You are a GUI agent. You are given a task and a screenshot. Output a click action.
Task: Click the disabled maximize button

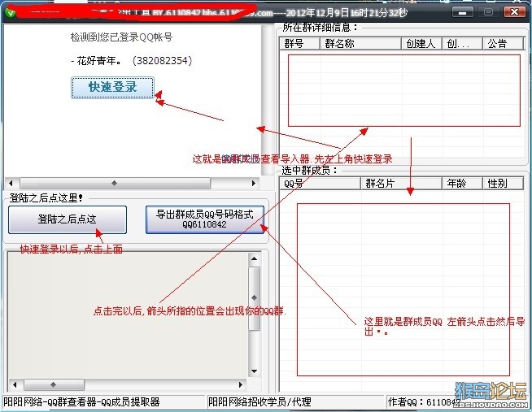pyautogui.click(x=488, y=12)
